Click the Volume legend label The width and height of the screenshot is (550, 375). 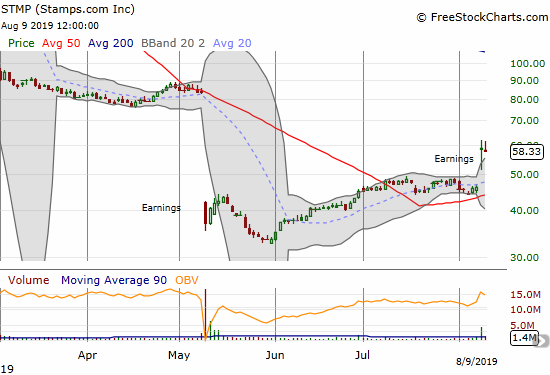tap(28, 280)
